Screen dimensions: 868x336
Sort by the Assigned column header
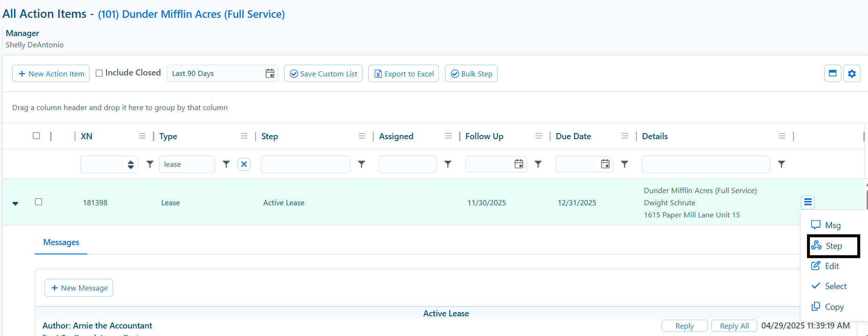[x=396, y=136]
